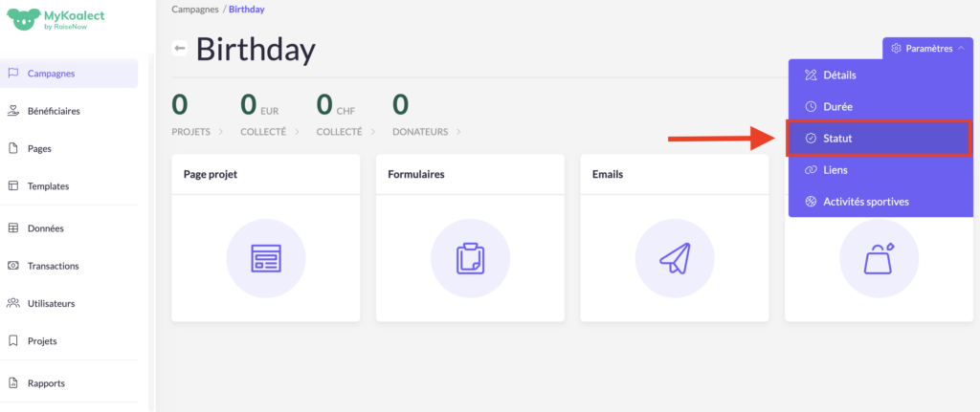
Task: Expand the Donateurs counter chevron
Action: pyautogui.click(x=460, y=132)
